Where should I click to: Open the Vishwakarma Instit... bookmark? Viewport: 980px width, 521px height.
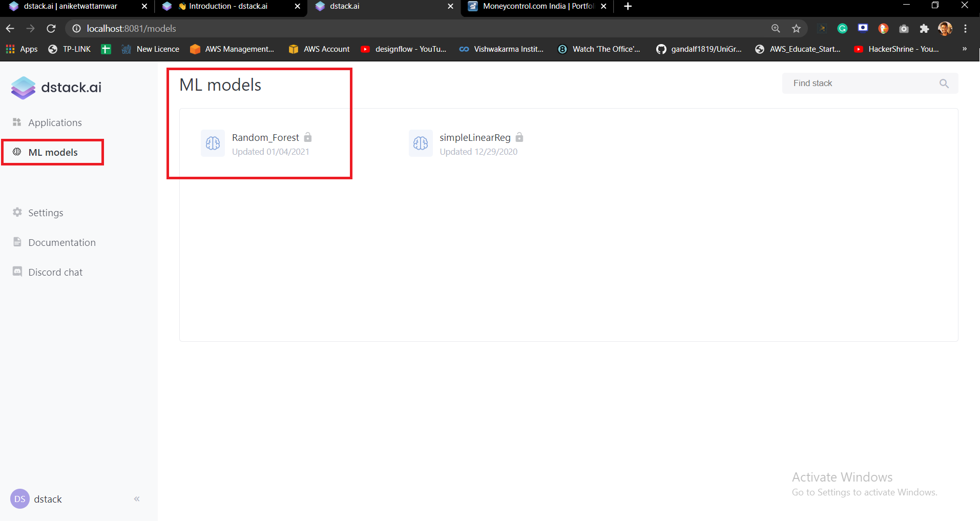502,49
